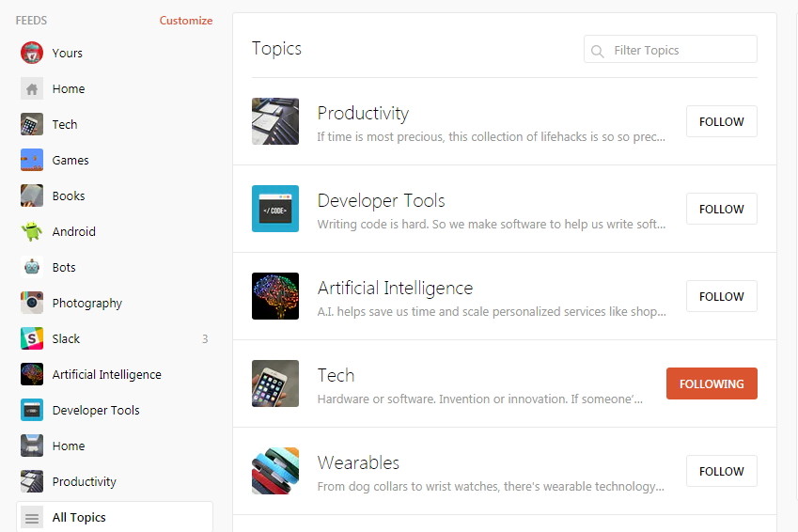Open the Bots feed robot icon

pos(32,267)
